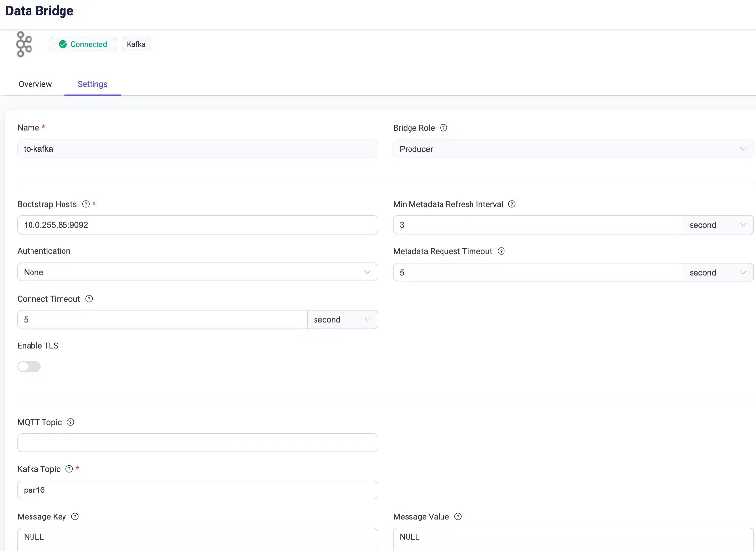Click the Message Key help icon
This screenshot has width=756, height=551.
75,517
